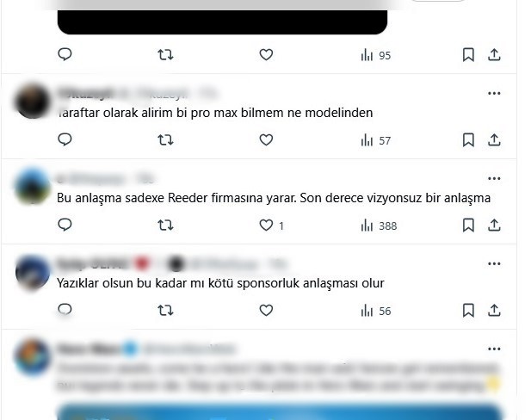Share the tweet with 95 views
Viewport: 531px width, 420px height.
(x=494, y=54)
